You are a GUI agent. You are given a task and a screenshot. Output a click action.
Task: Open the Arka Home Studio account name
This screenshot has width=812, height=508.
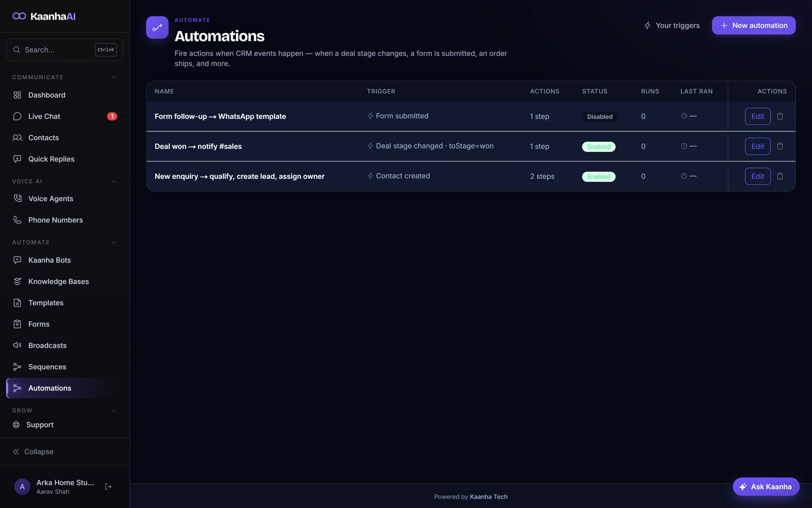(65, 483)
